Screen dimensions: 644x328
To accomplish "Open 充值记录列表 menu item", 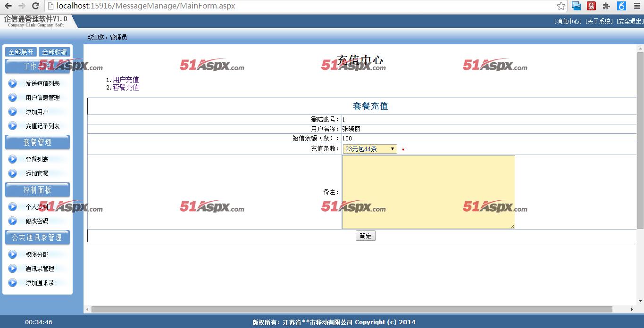I will (42, 126).
